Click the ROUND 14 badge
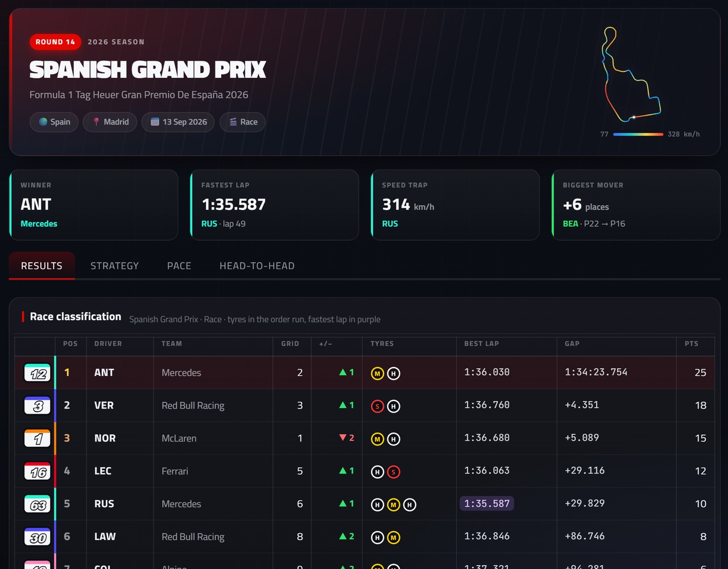 click(55, 42)
